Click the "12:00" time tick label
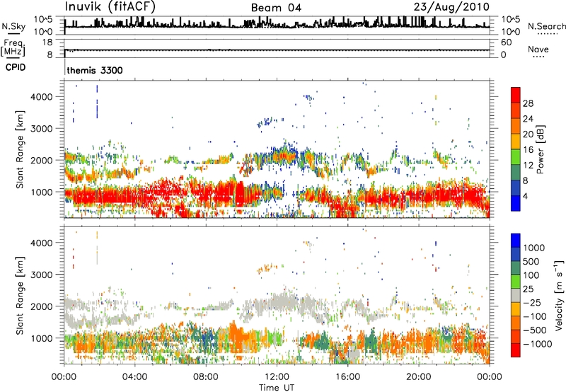This screenshot has width=566, height=392. tap(277, 377)
